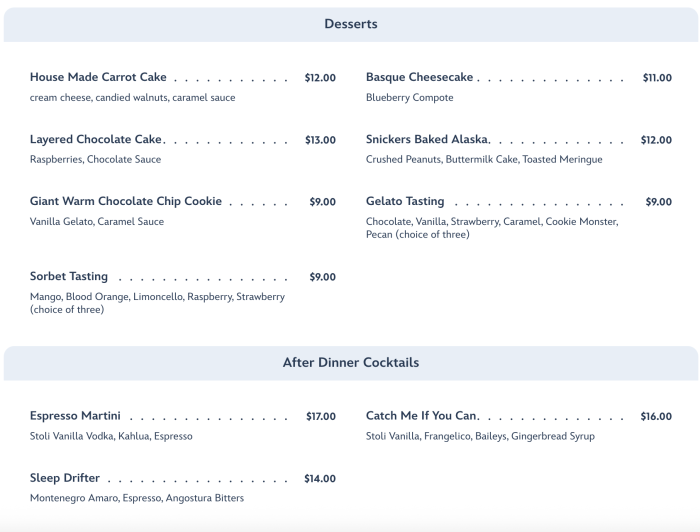Open the Sleep Drifter cocktail item

65,479
